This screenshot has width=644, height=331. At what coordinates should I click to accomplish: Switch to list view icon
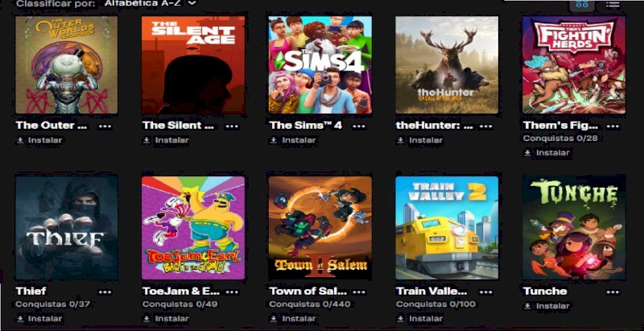(x=613, y=4)
